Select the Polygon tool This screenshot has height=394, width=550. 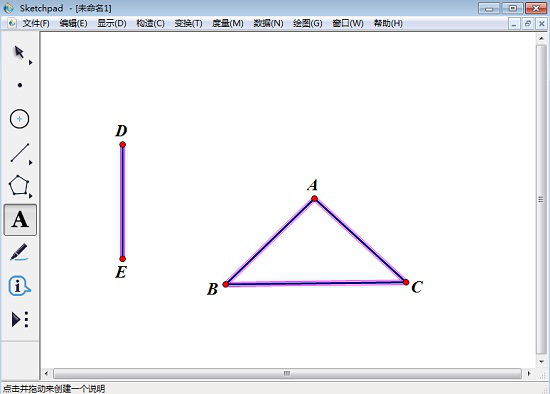[x=19, y=185]
